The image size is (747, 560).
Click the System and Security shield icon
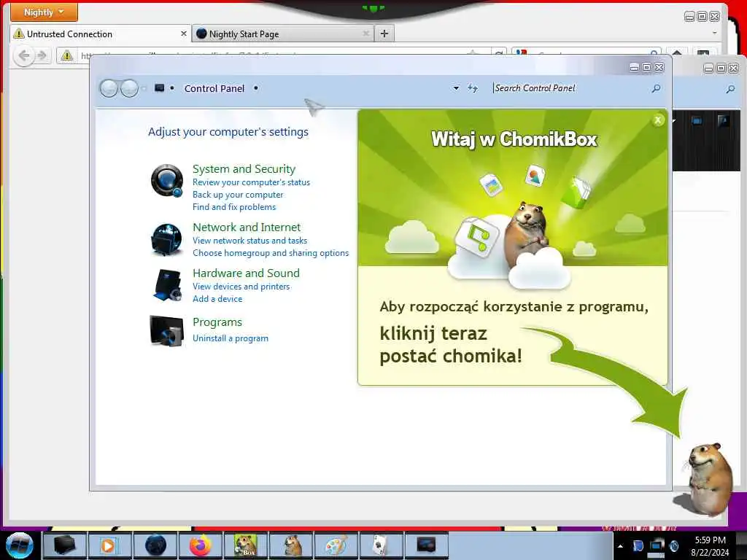167,181
